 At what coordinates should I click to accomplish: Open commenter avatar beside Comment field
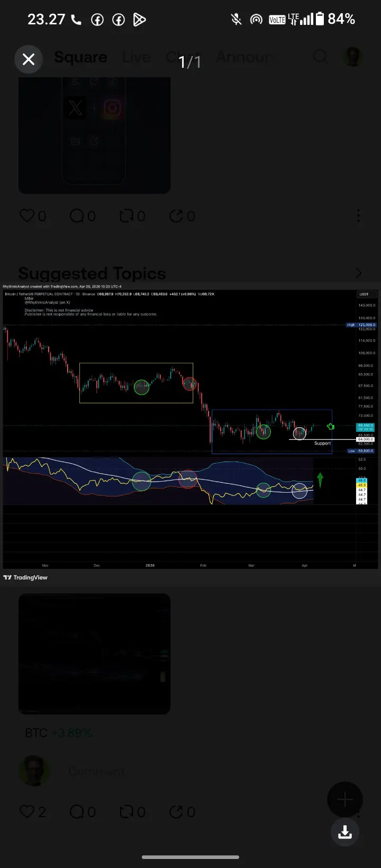(x=34, y=771)
